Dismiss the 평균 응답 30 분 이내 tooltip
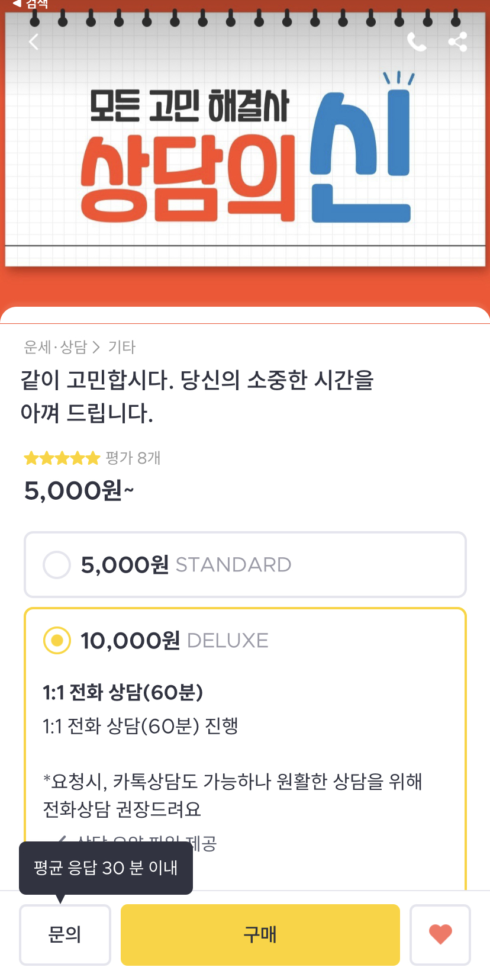The image size is (490, 980). (x=106, y=868)
